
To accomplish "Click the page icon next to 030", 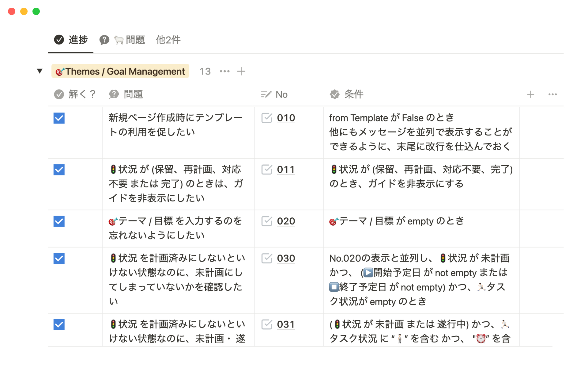I will pos(267,259).
